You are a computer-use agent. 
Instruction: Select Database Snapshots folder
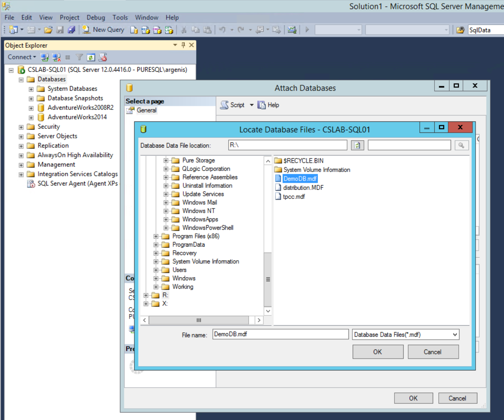point(75,98)
